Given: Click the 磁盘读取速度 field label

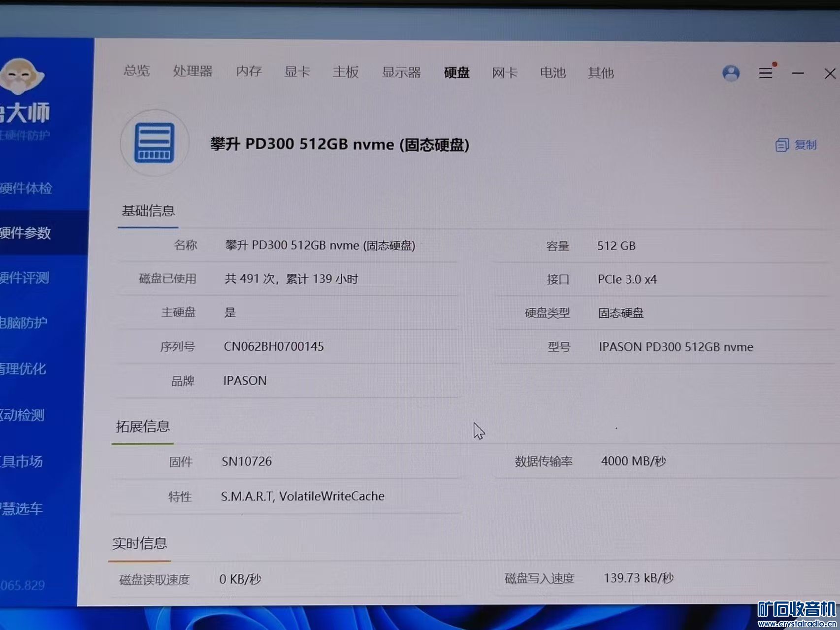Looking at the screenshot, I should click(x=155, y=579).
